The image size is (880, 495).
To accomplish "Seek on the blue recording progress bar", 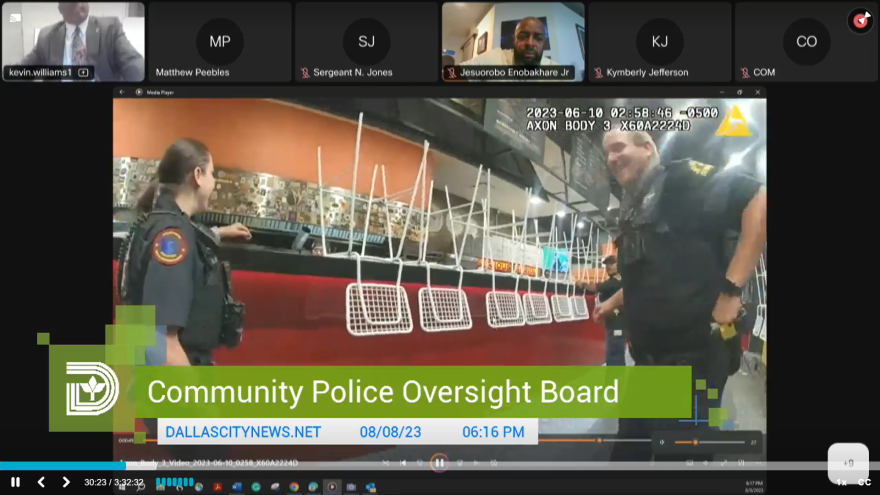I will point(440,465).
